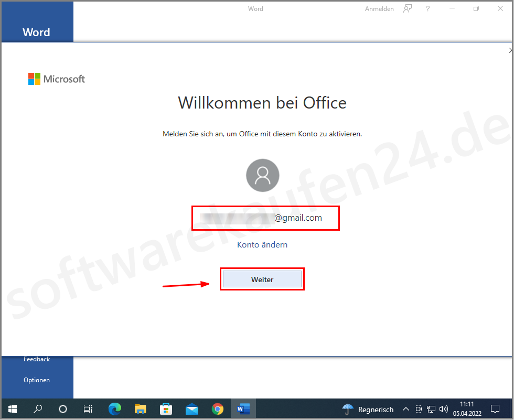Open the notification center icon

click(495, 409)
